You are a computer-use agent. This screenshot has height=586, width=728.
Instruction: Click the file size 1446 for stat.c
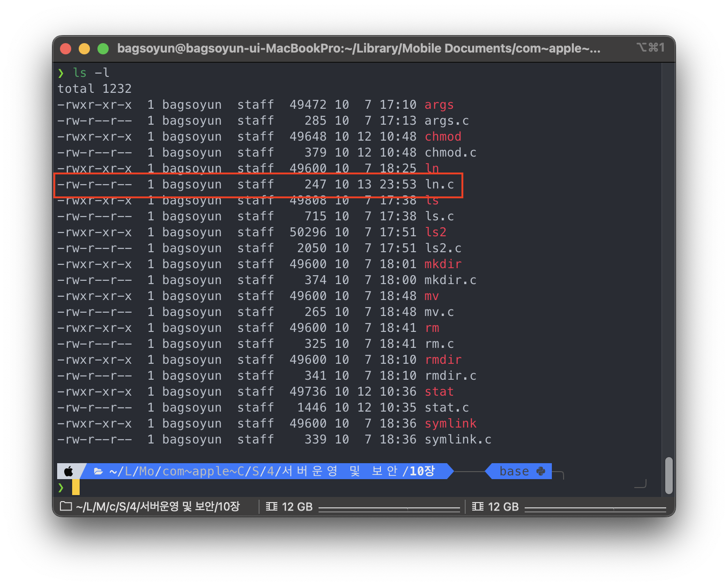tap(312, 407)
